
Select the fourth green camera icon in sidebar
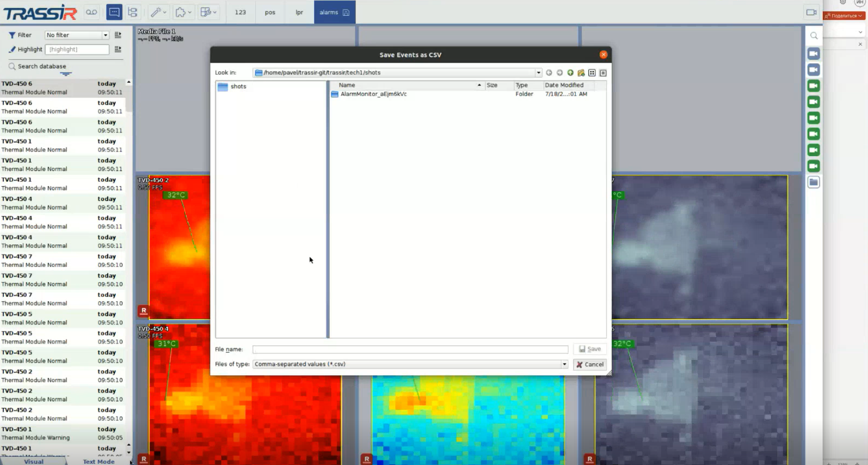click(814, 134)
